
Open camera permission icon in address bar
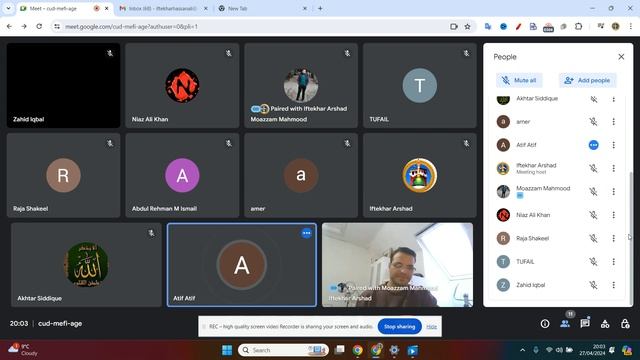[453, 27]
